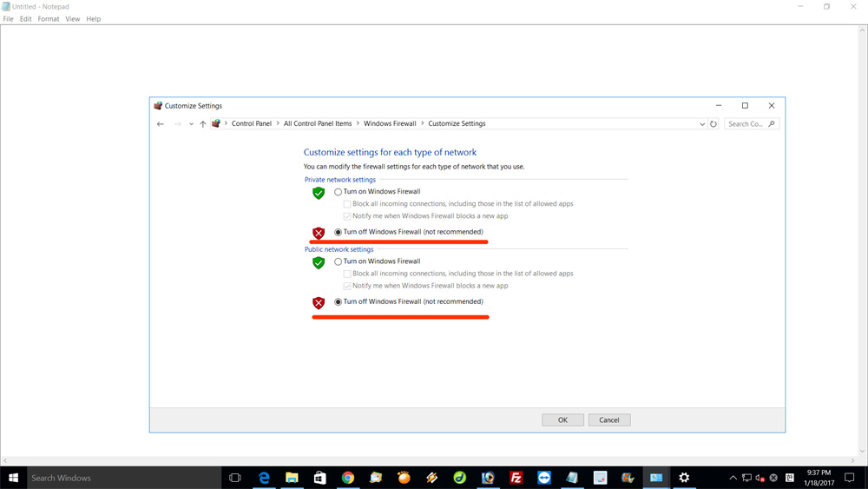
Task: Click the Search Control Panel field
Action: (x=752, y=124)
